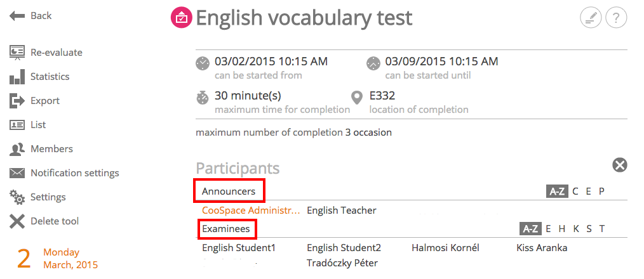Select A-Z filter for Announcers
This screenshot has height=279, width=644.
(557, 191)
